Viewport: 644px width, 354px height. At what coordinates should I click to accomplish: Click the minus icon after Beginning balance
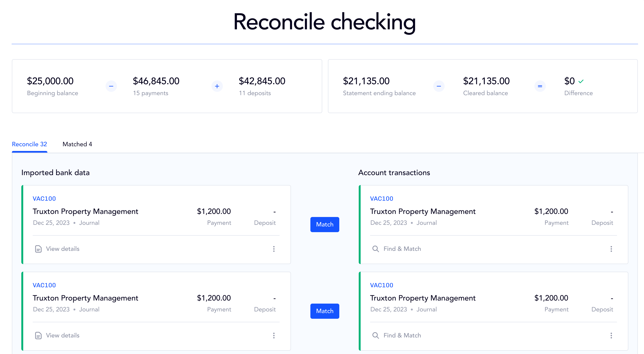[111, 86]
